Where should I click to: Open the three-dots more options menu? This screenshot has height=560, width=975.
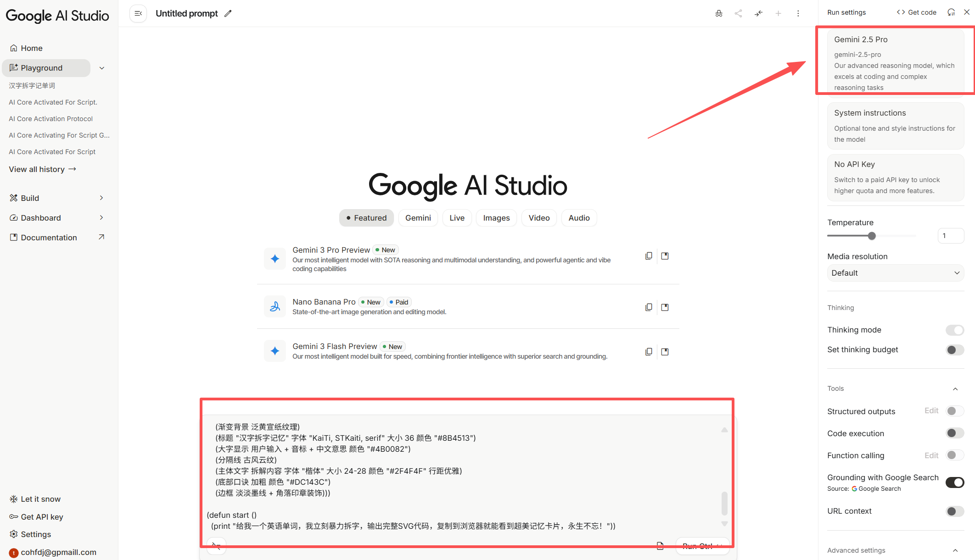pyautogui.click(x=798, y=13)
